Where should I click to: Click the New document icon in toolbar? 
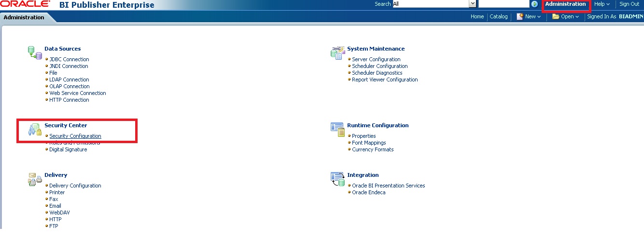[520, 16]
